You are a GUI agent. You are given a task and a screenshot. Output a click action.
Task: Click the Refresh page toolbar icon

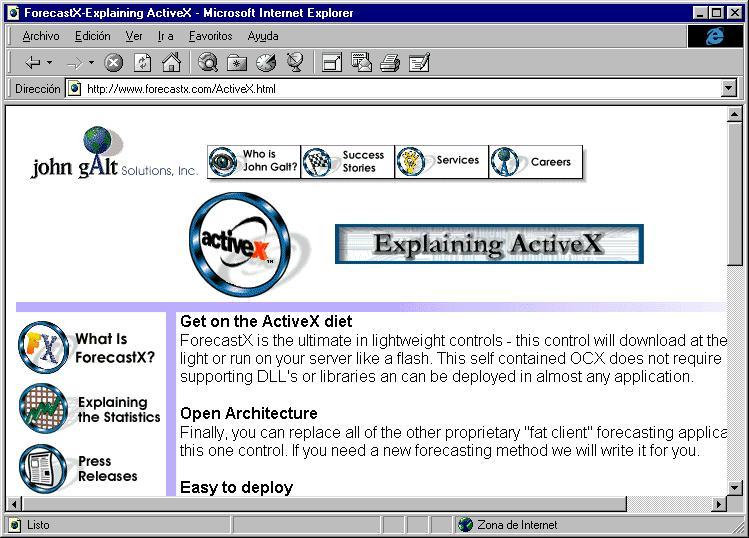pos(142,63)
